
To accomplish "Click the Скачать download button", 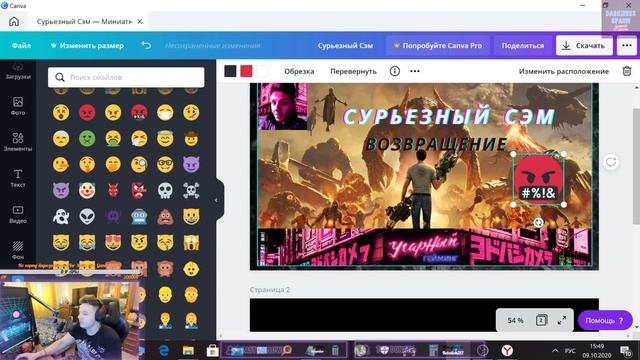I will click(584, 45).
